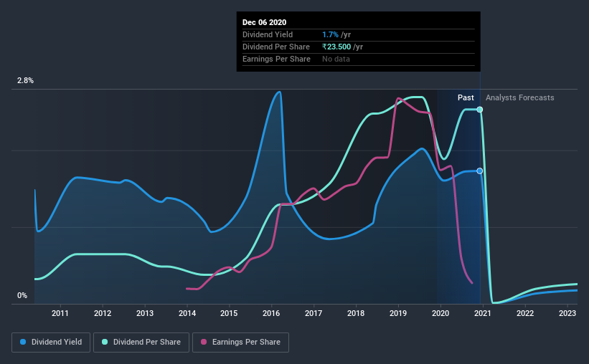Click the 2023 x-axis year label
589x364 pixels.
[567, 313]
